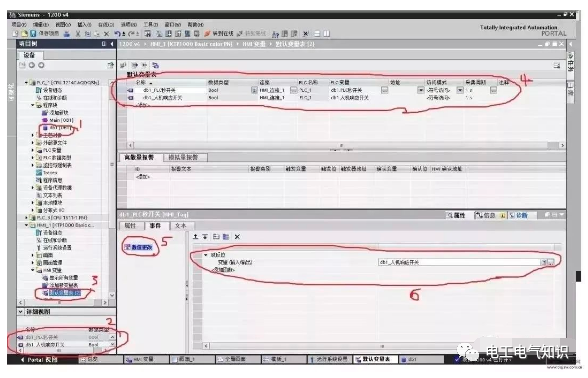This screenshot has width=588, height=378.
Task: Open the 插入(I) menu
Action: 84,24
